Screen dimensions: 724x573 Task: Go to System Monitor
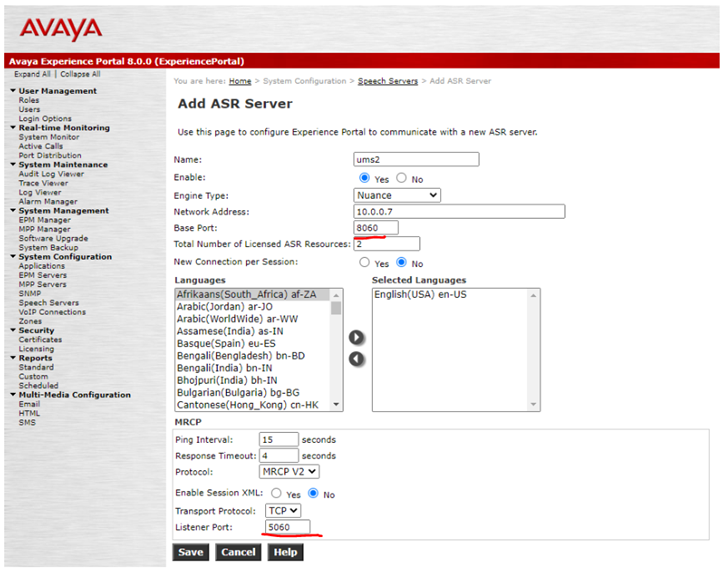pos(49,137)
